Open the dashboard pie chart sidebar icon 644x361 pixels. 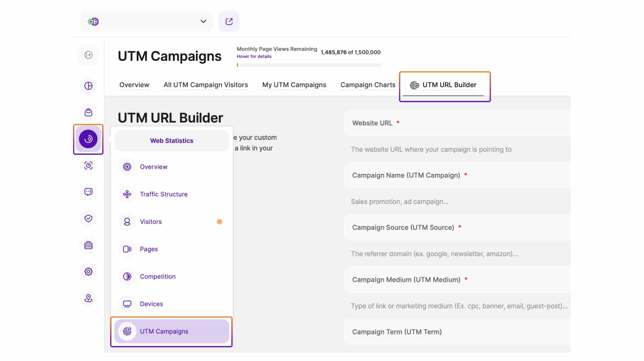point(88,86)
